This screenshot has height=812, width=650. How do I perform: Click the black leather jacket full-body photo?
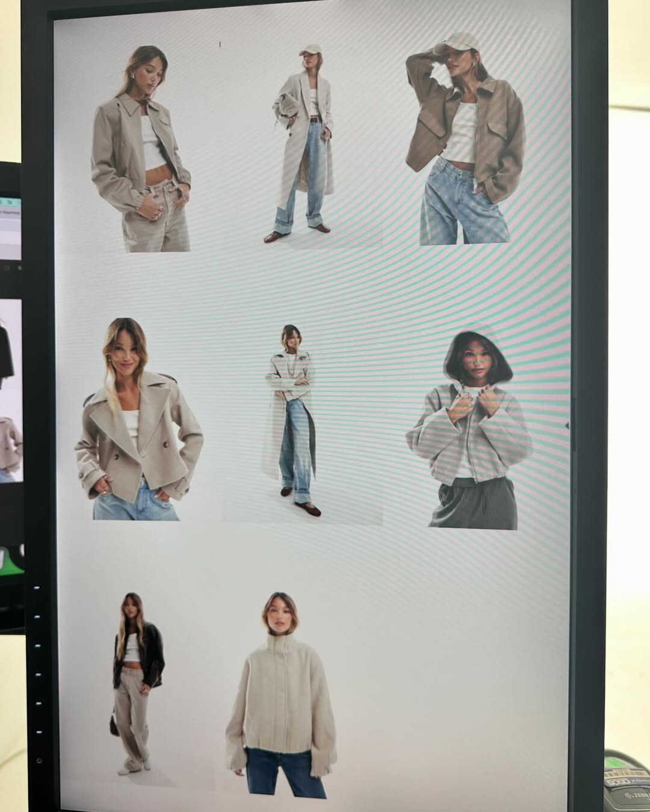tap(138, 683)
